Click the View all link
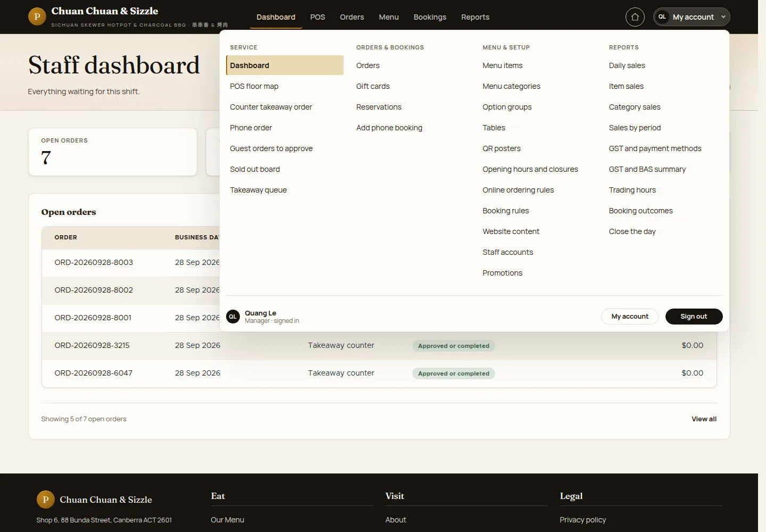Image resolution: width=766 pixels, height=532 pixels. click(704, 419)
